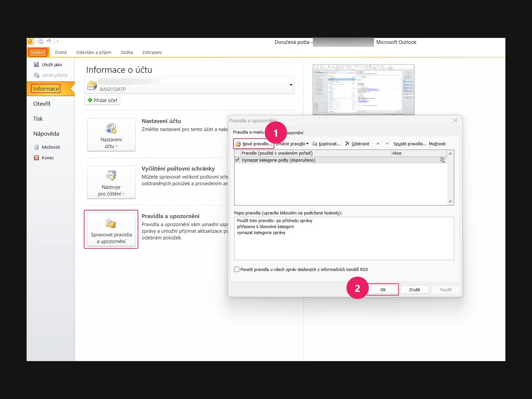The width and height of the screenshot is (532, 399).
Task: Open the Tisk backstage section
Action: [x=38, y=119]
